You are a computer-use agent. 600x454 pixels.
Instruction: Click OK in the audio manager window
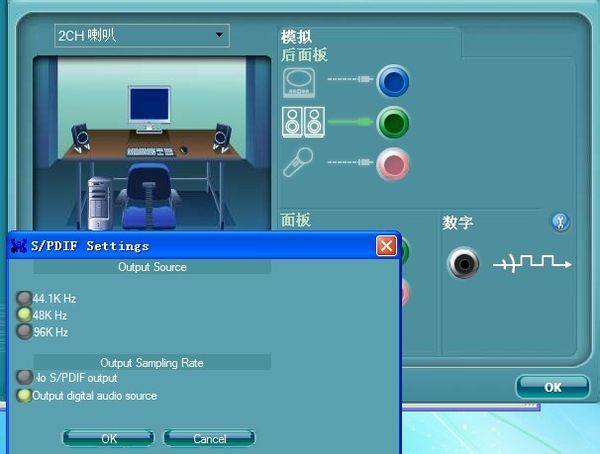pyautogui.click(x=553, y=387)
